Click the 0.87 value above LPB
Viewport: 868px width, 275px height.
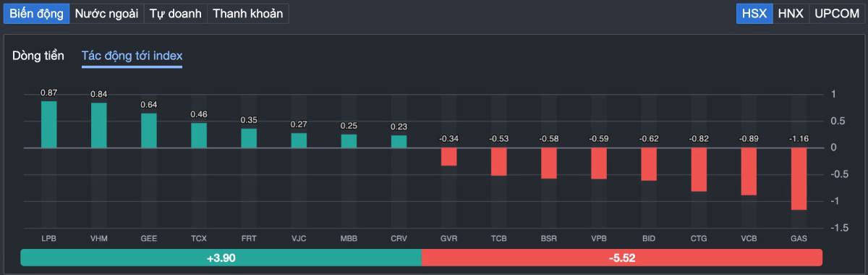(48, 93)
